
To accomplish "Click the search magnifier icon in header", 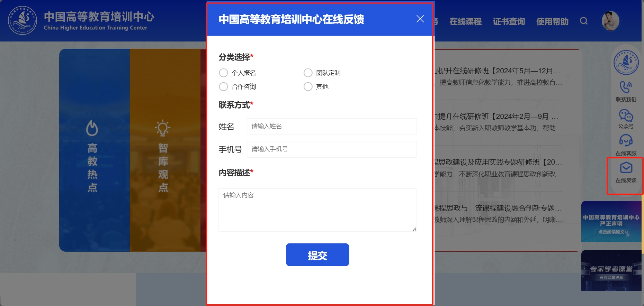I will 584,21.
